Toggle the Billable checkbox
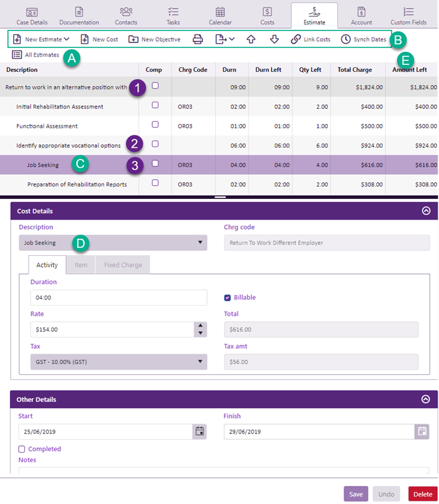 point(228,298)
